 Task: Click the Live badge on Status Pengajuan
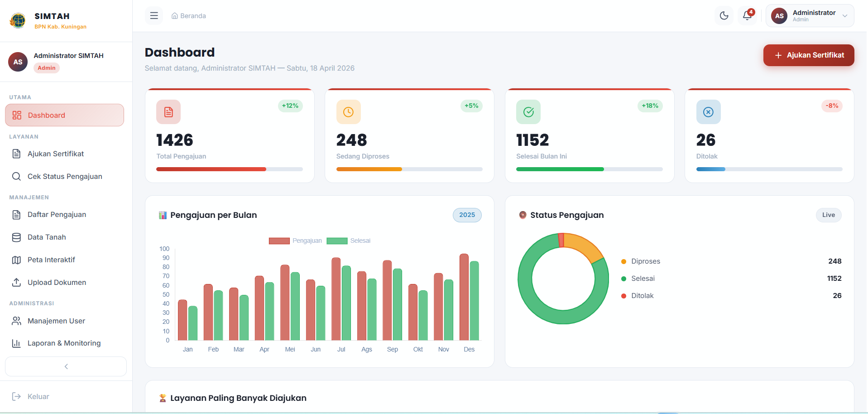click(x=829, y=215)
